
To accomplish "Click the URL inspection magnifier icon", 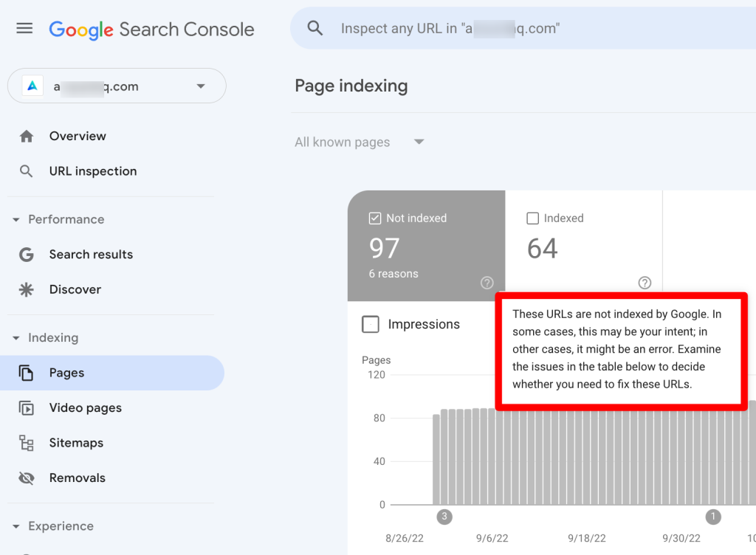I will coord(27,171).
